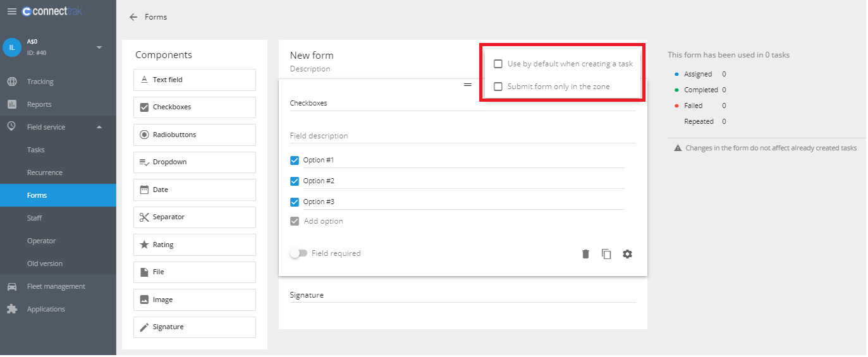Image resolution: width=868 pixels, height=357 pixels.
Task: Add the Signature component
Action: coord(195,327)
